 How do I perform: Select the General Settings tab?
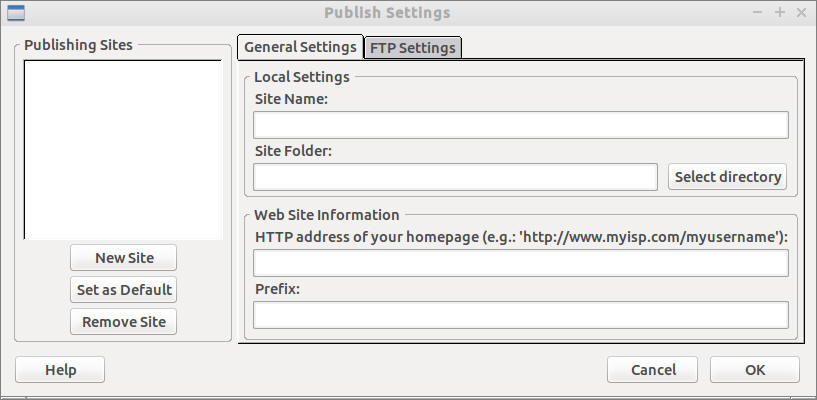click(x=300, y=47)
